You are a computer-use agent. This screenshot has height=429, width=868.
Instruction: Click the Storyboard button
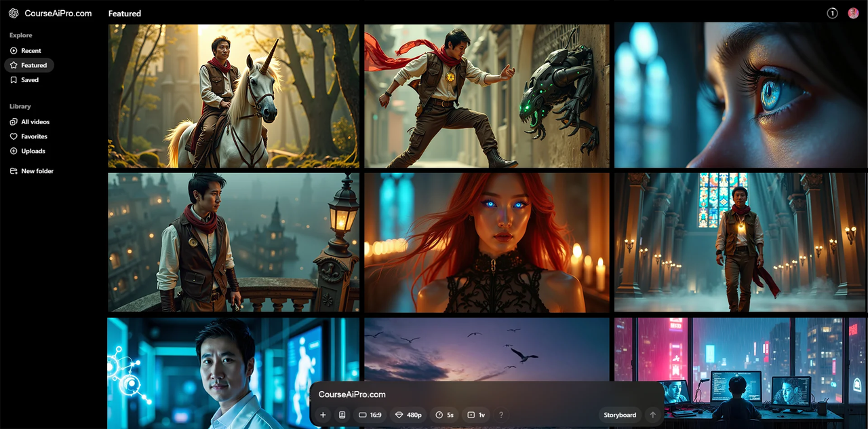coord(620,415)
